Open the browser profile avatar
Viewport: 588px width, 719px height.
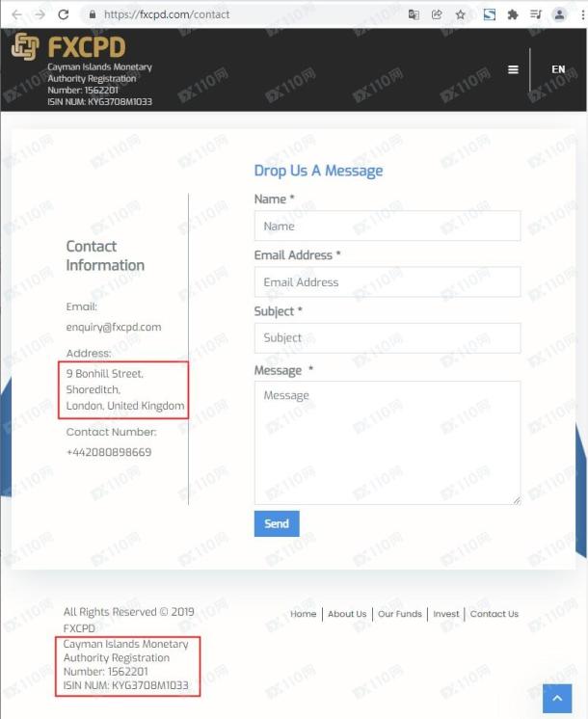point(559,14)
